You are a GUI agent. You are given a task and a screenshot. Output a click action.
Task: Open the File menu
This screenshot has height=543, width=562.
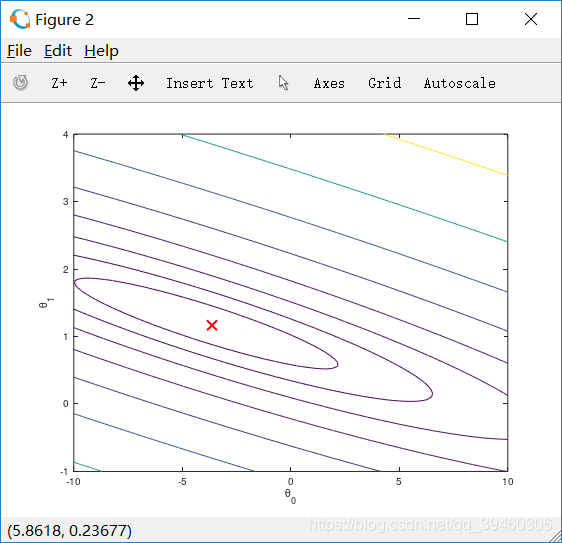coord(19,51)
